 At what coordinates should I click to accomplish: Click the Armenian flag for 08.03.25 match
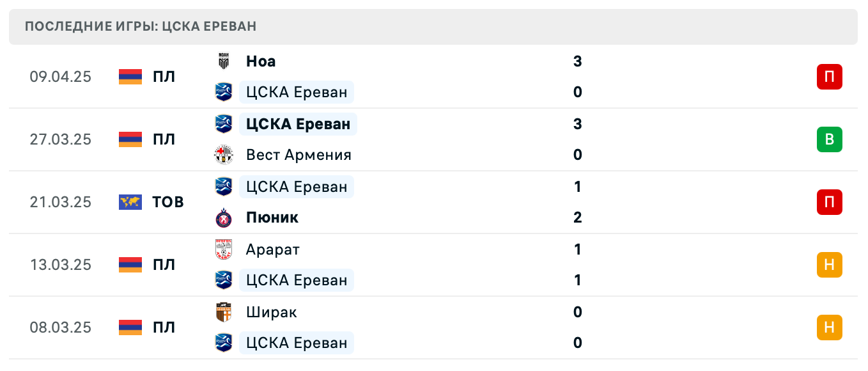130,328
